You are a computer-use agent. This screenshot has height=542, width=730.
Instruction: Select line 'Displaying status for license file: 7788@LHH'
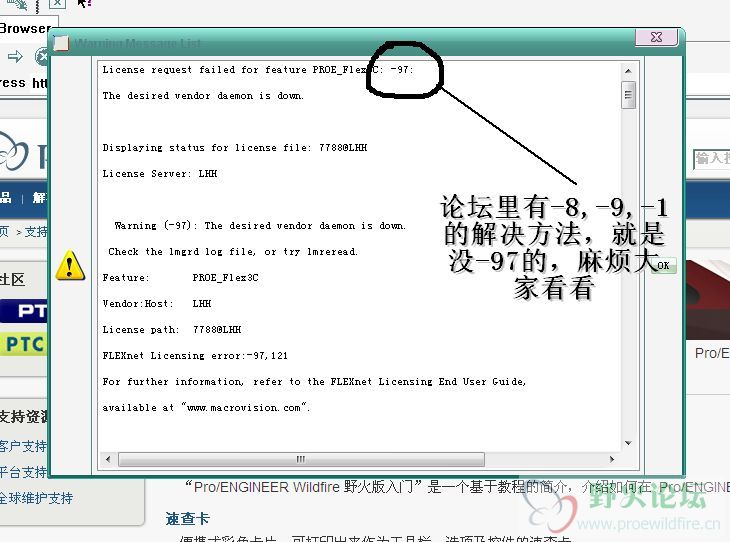click(x=235, y=148)
